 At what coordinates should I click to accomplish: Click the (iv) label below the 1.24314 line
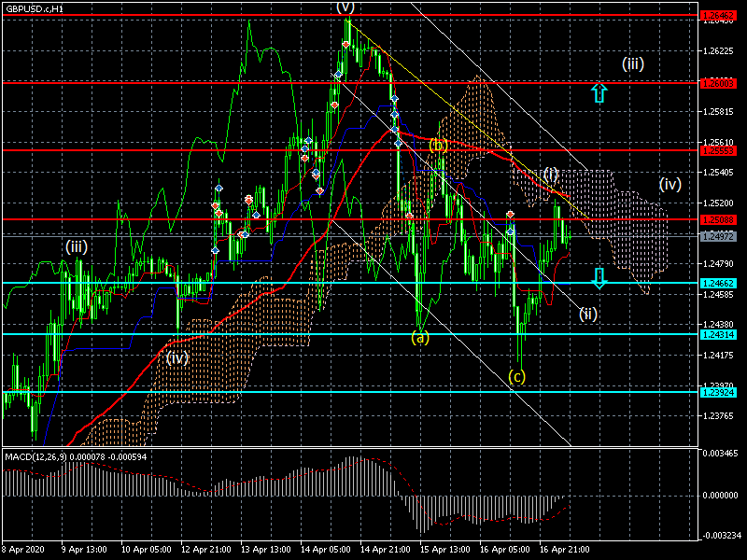pyautogui.click(x=177, y=358)
